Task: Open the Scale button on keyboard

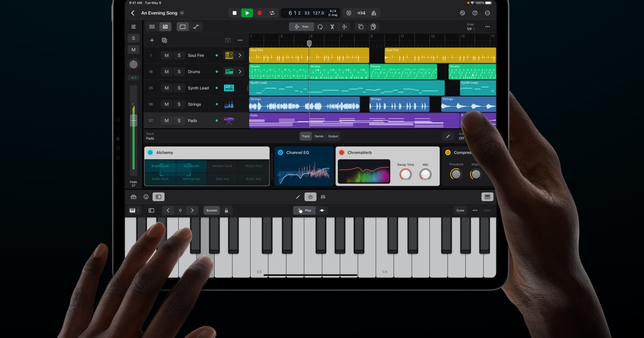Action: 460,210
